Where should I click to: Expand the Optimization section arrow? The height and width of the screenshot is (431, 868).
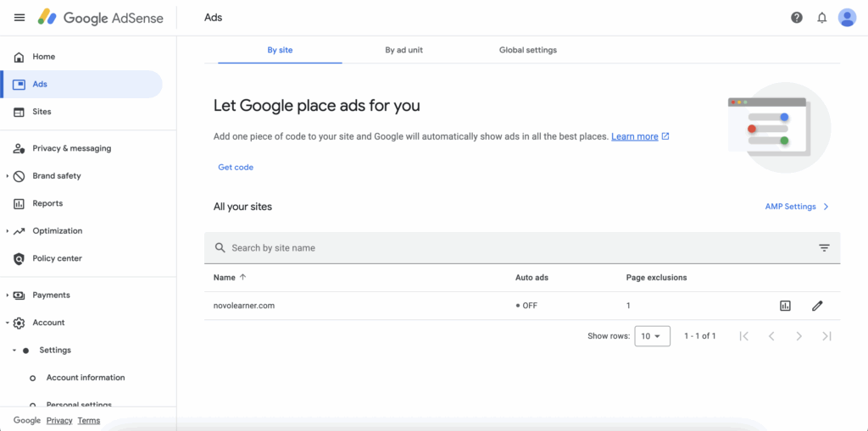(x=7, y=231)
